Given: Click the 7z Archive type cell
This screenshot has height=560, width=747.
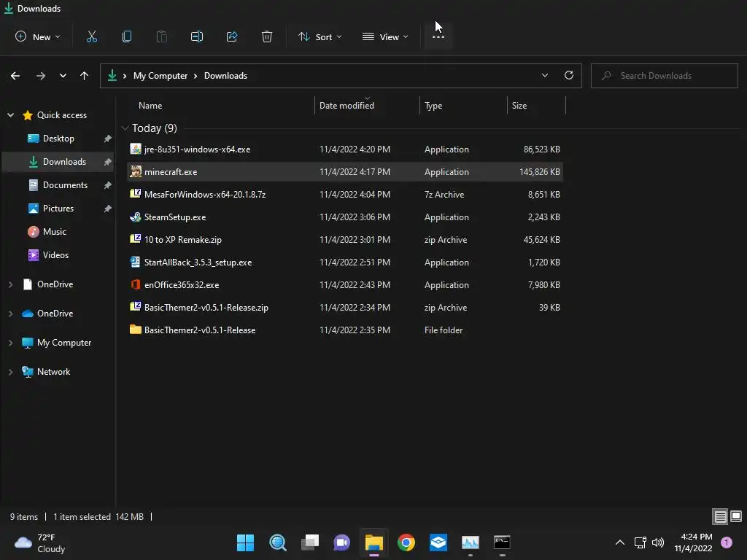Looking at the screenshot, I should coord(444,195).
